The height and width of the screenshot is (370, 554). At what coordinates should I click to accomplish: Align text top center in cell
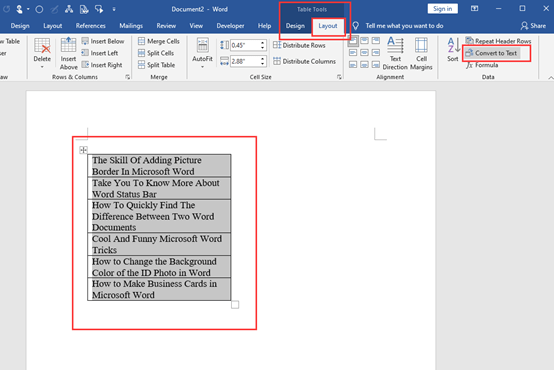(x=364, y=41)
